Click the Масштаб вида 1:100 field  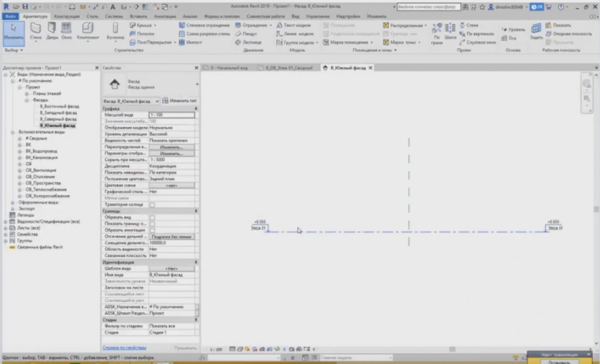[x=171, y=115]
